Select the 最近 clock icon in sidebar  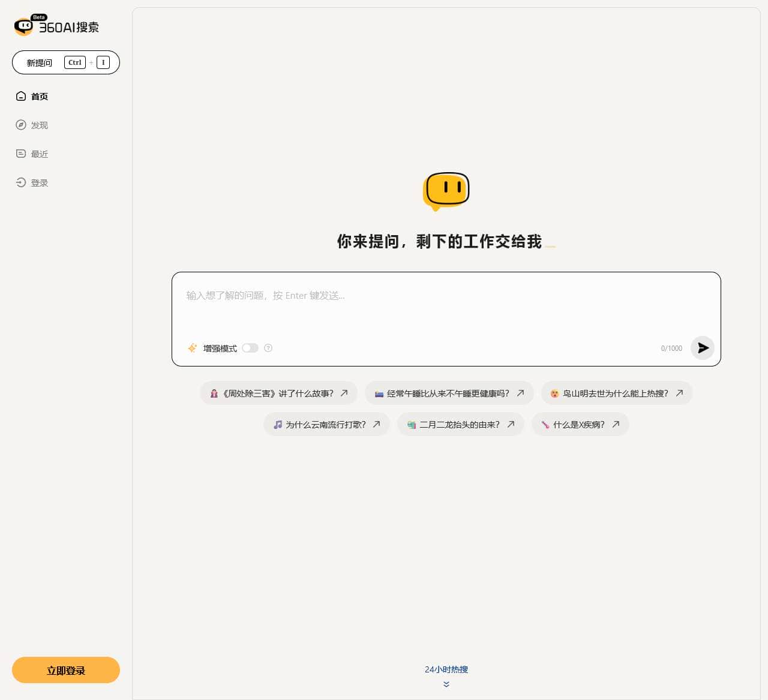click(x=21, y=154)
